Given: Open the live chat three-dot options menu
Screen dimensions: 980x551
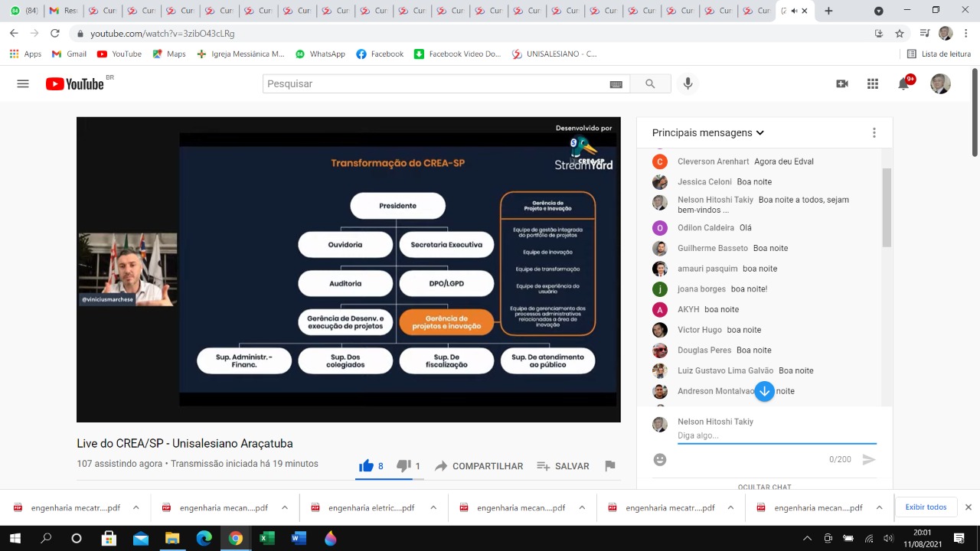Looking at the screenshot, I should pyautogui.click(x=874, y=132).
